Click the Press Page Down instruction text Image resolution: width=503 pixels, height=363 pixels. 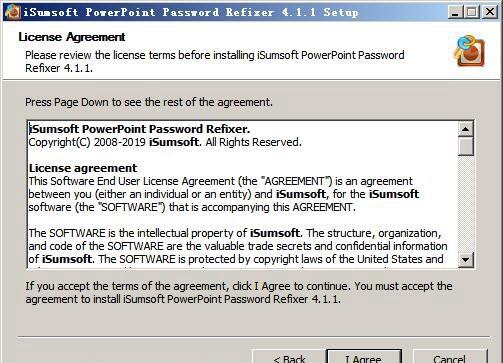[x=149, y=102]
